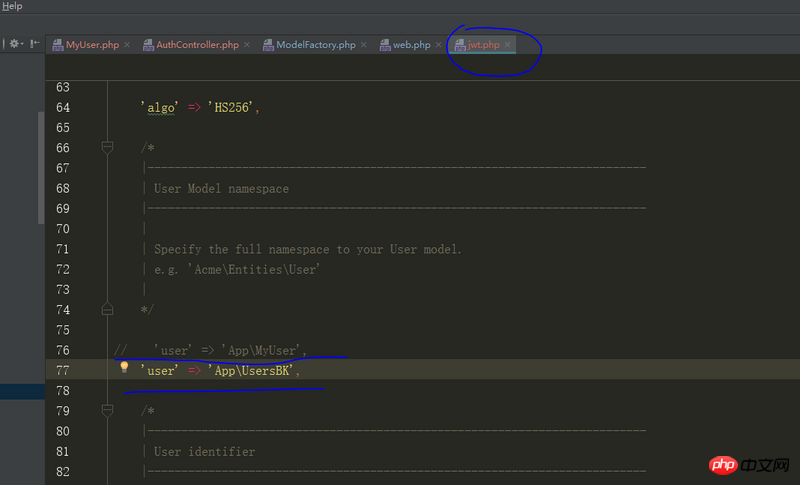The height and width of the screenshot is (485, 800).
Task: Click the 'algo' key on line 64
Action: 160,108
